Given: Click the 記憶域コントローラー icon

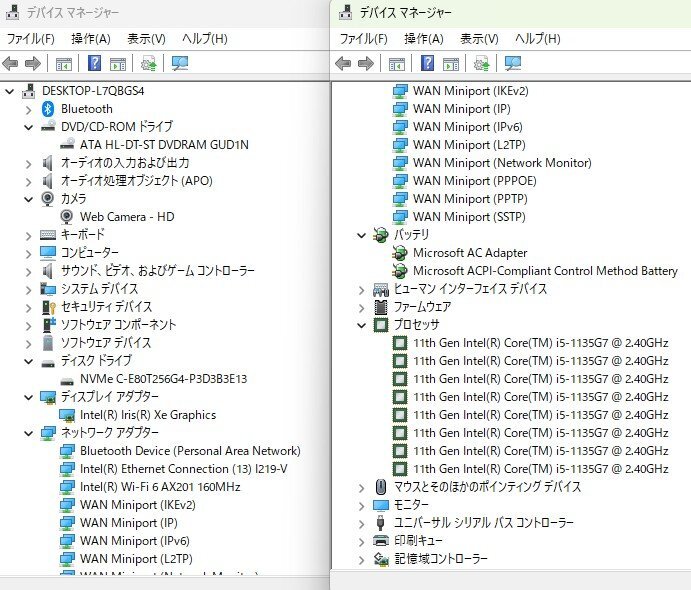Looking at the screenshot, I should [381, 559].
